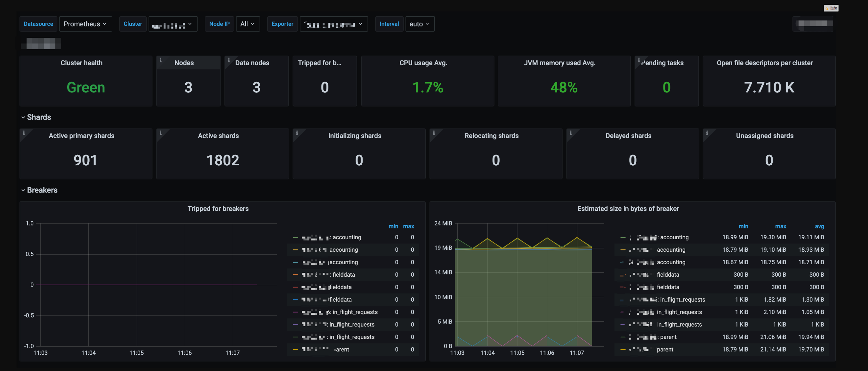Click info icon on Data nodes panel
Screen dimensions: 868x371
coord(229,60)
